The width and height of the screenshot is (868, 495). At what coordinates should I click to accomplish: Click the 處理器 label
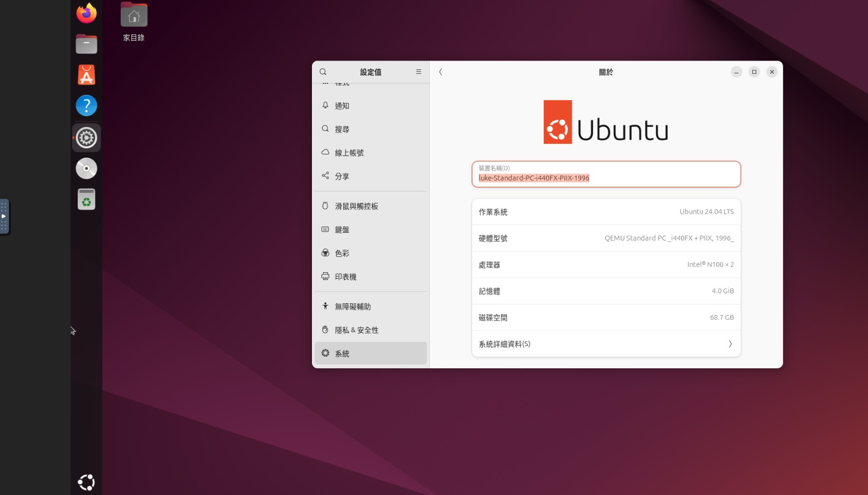tap(489, 265)
